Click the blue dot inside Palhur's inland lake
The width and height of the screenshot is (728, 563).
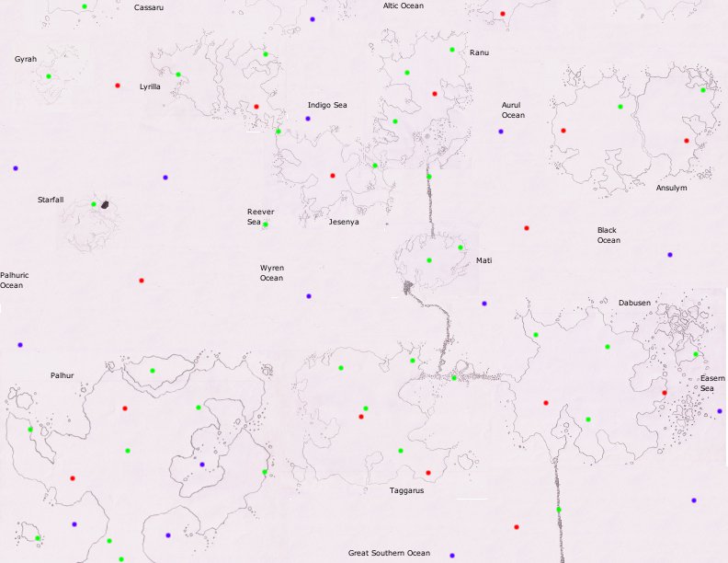202,465
